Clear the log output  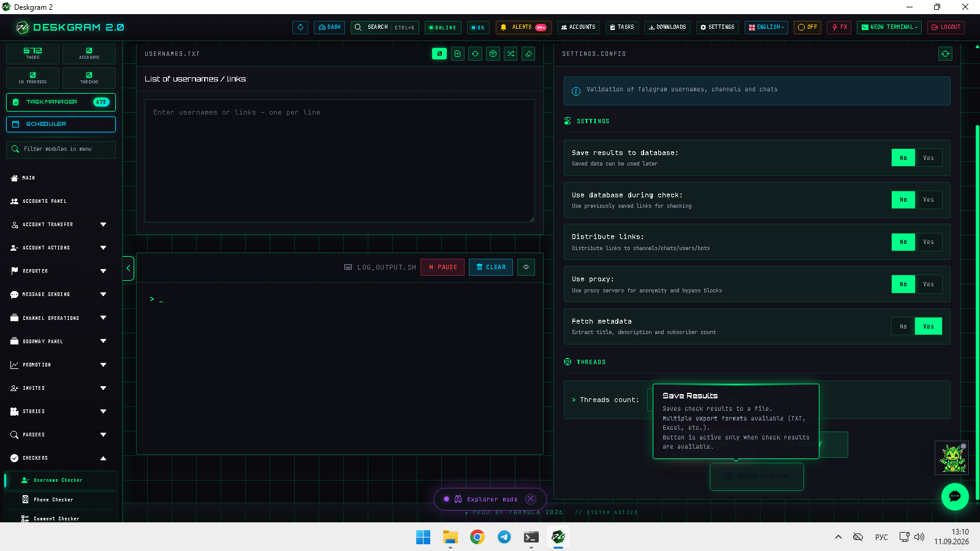[x=491, y=267]
